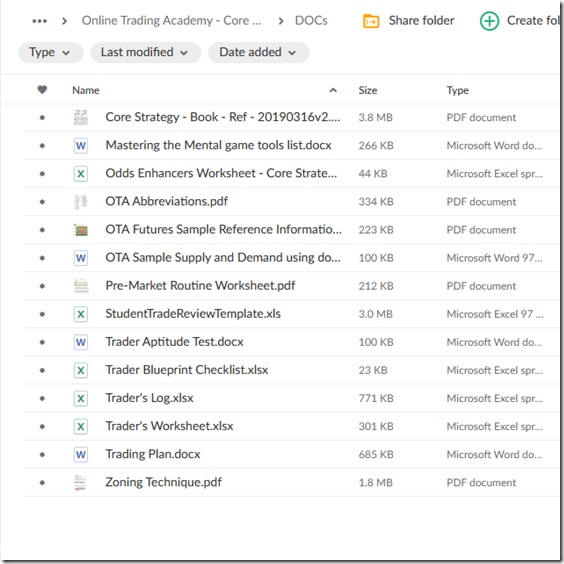Click the green plus Create folder icon

click(x=489, y=21)
